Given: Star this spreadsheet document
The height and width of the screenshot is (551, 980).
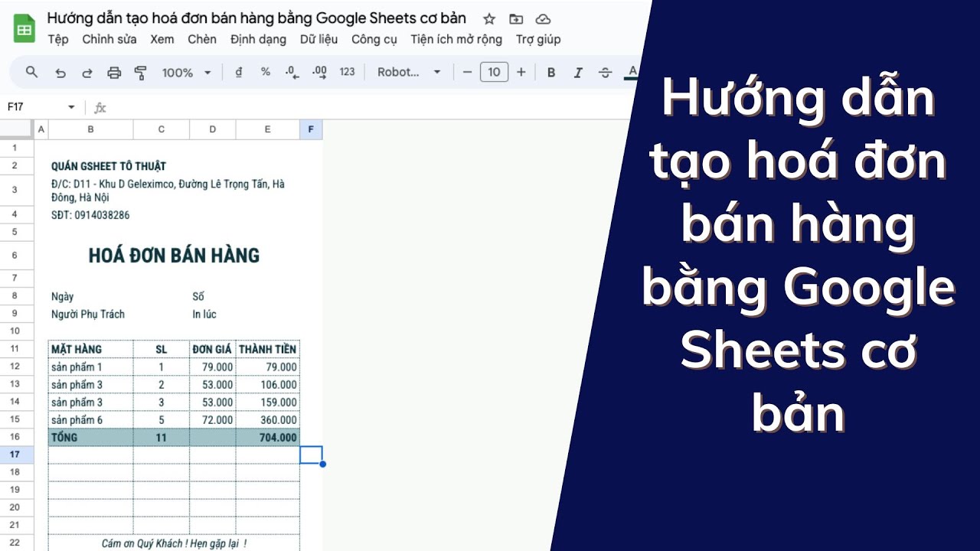Looking at the screenshot, I should point(489,19).
